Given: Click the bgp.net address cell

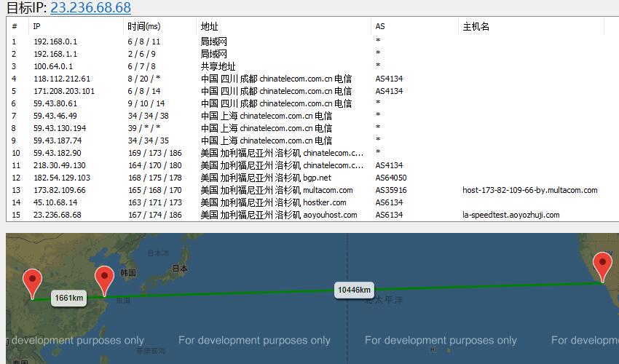Looking at the screenshot, I should pos(266,178).
